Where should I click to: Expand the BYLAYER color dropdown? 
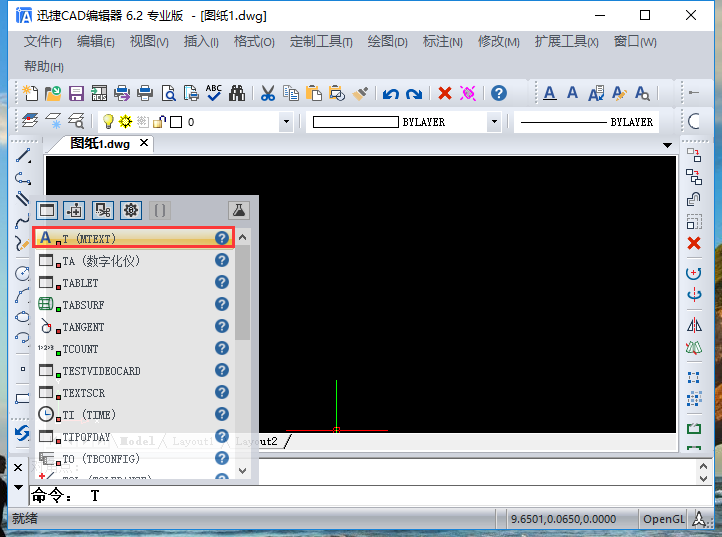[493, 122]
